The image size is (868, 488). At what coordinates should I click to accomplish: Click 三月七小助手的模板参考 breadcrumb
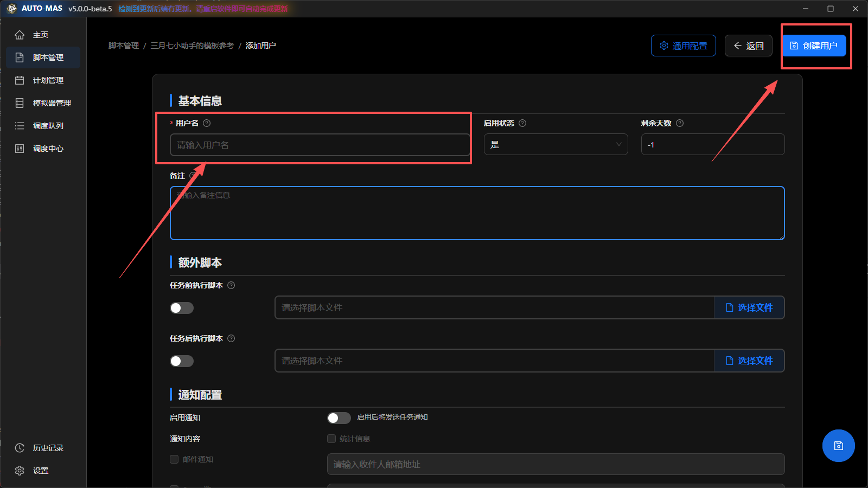tap(192, 46)
